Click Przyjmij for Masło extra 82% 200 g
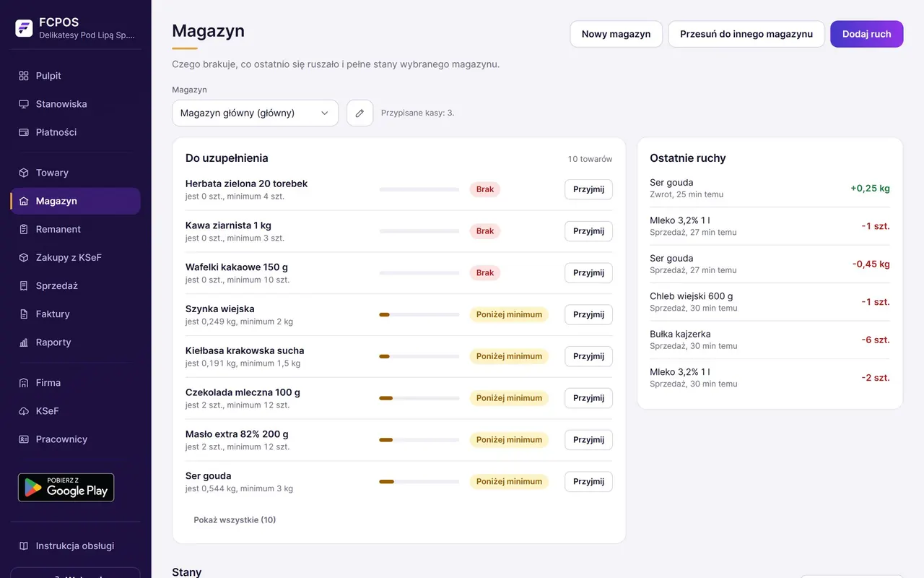Screen dimensions: 924x578 coord(588,440)
